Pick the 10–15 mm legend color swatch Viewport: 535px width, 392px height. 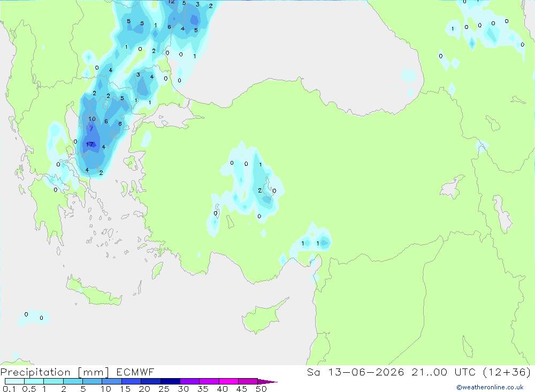tap(112, 381)
